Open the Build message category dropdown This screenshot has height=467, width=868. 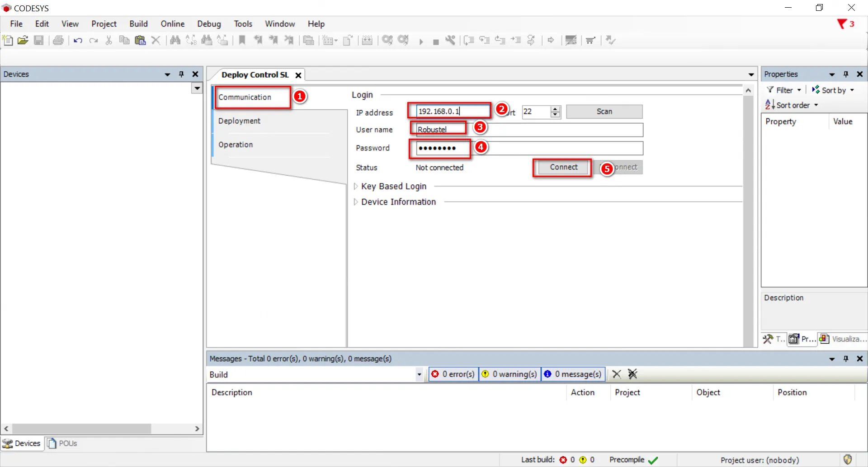419,374
